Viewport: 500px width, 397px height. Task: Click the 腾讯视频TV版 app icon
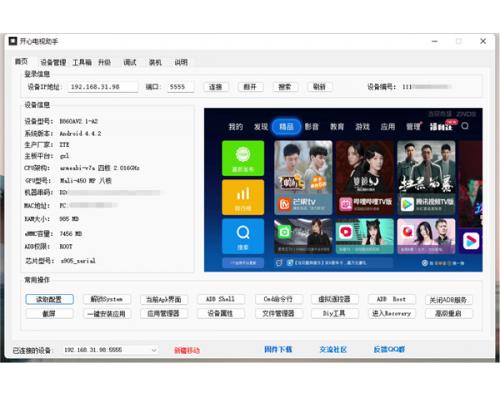click(x=407, y=204)
